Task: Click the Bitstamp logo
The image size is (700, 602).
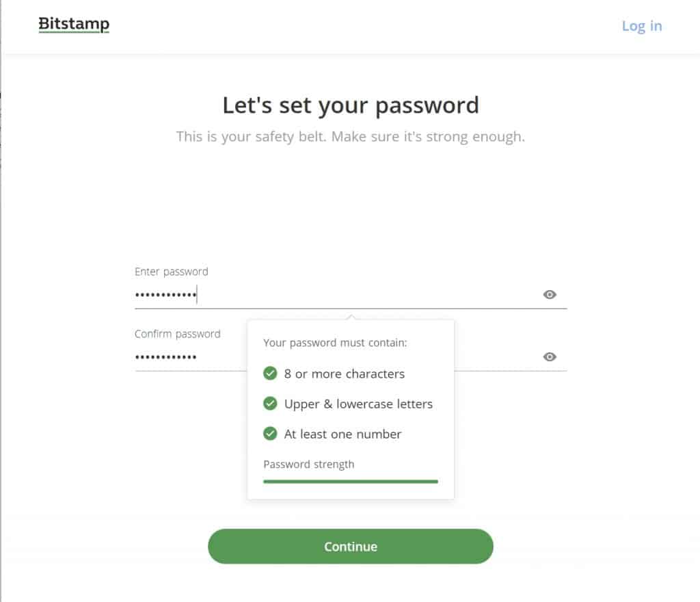Action: tap(74, 25)
